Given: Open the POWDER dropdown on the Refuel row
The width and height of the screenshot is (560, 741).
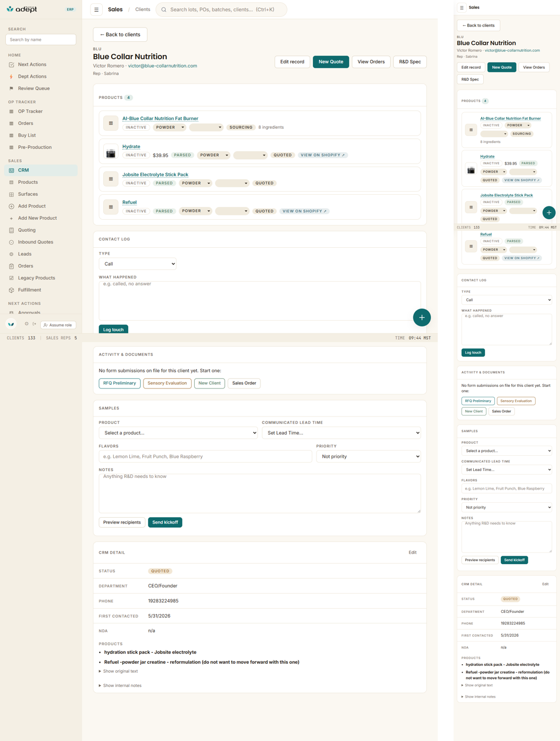Looking at the screenshot, I should tap(196, 211).
